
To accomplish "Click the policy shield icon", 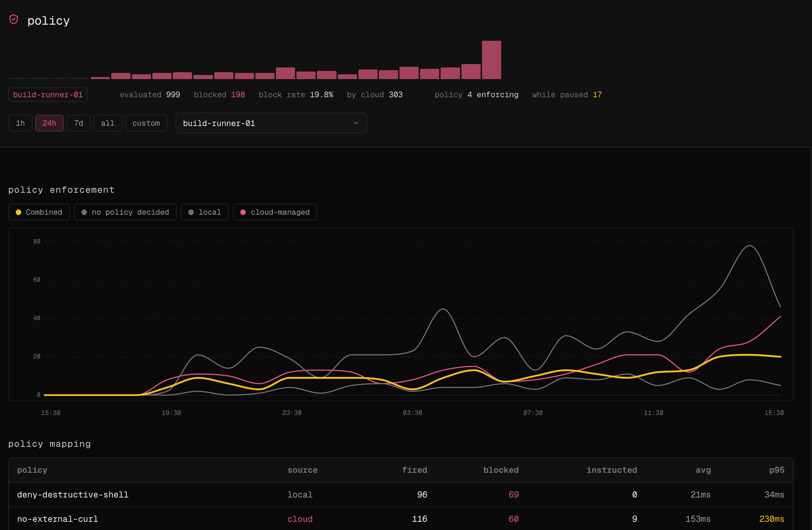I will [x=14, y=20].
